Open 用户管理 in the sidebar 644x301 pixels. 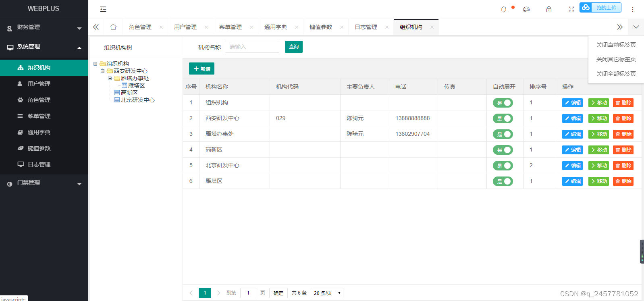click(44, 84)
